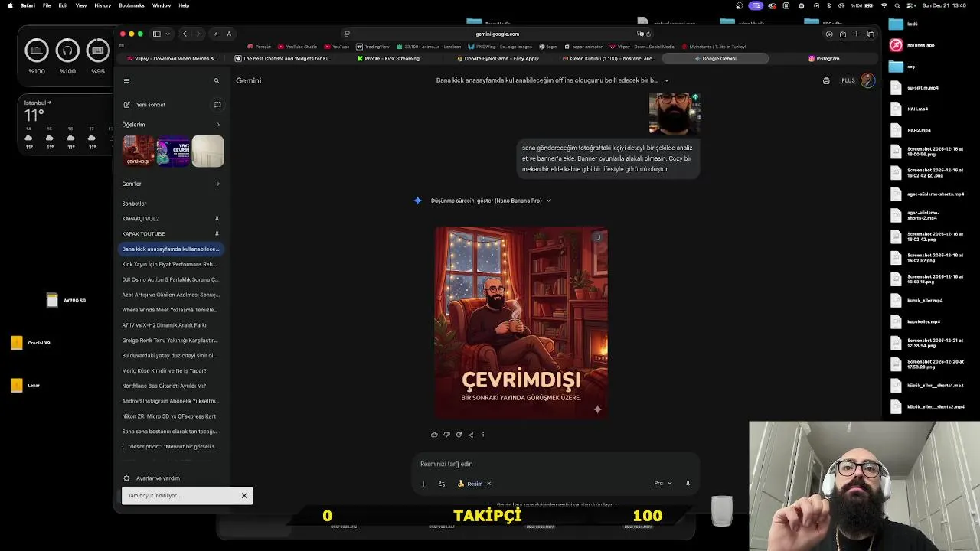Switch to the Donate ByNoGame tab

tap(498, 59)
